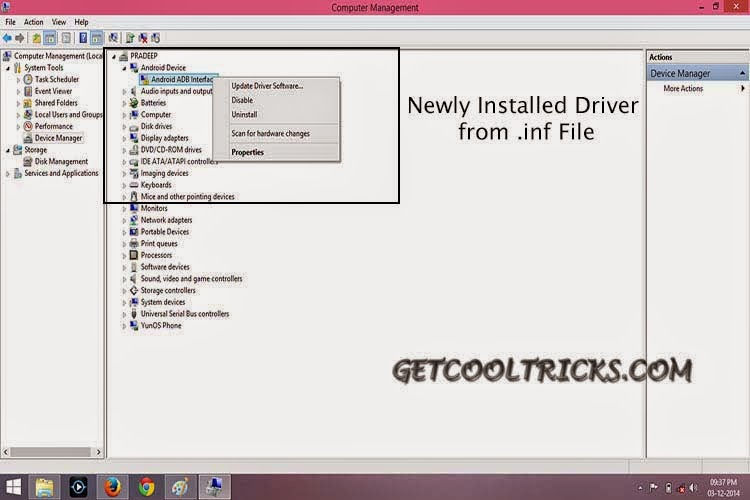
Task: Expand Services and Applications tree node
Action: pos(8,174)
